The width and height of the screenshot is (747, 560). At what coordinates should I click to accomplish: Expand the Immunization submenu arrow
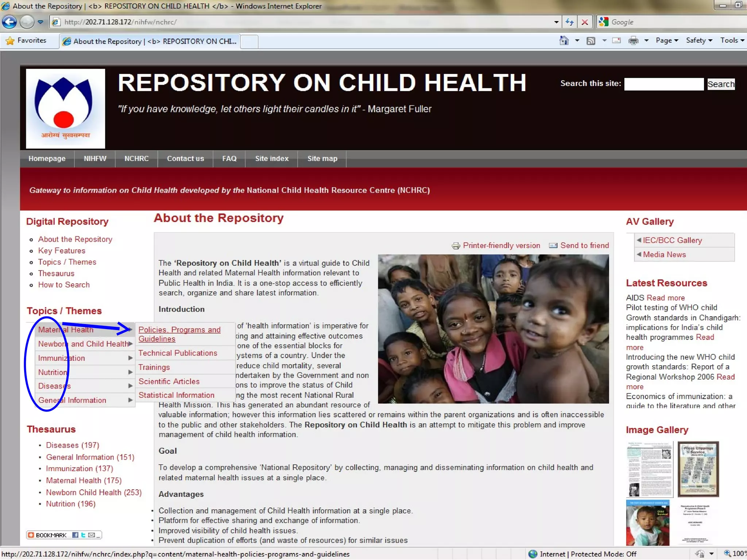(130, 358)
